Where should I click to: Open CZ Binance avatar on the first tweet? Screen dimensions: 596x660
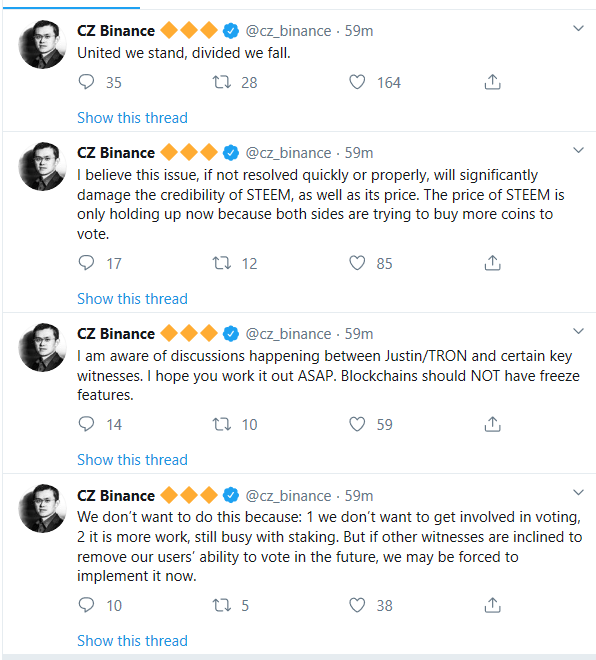(42, 44)
